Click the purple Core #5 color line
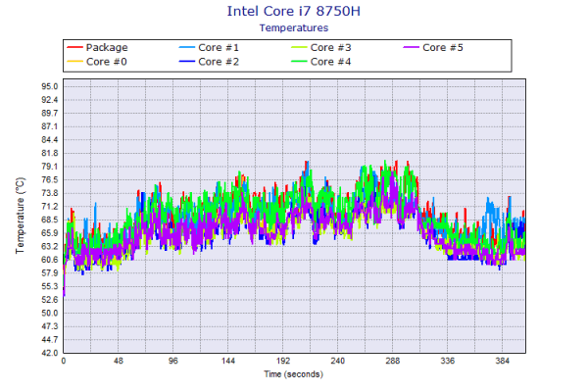This screenshot has width=588, height=392. (x=411, y=47)
